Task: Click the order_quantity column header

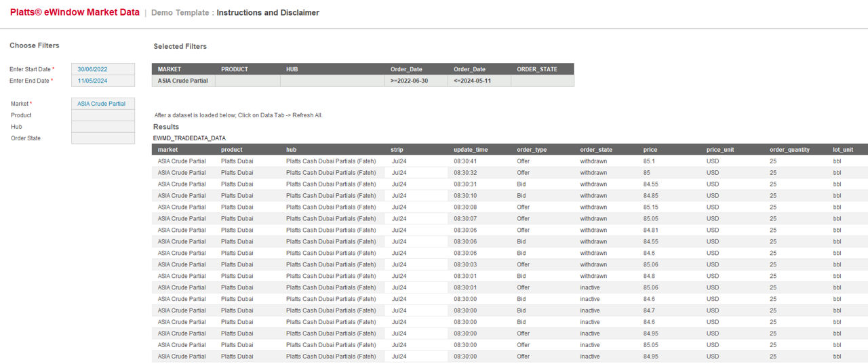Action: (789, 150)
